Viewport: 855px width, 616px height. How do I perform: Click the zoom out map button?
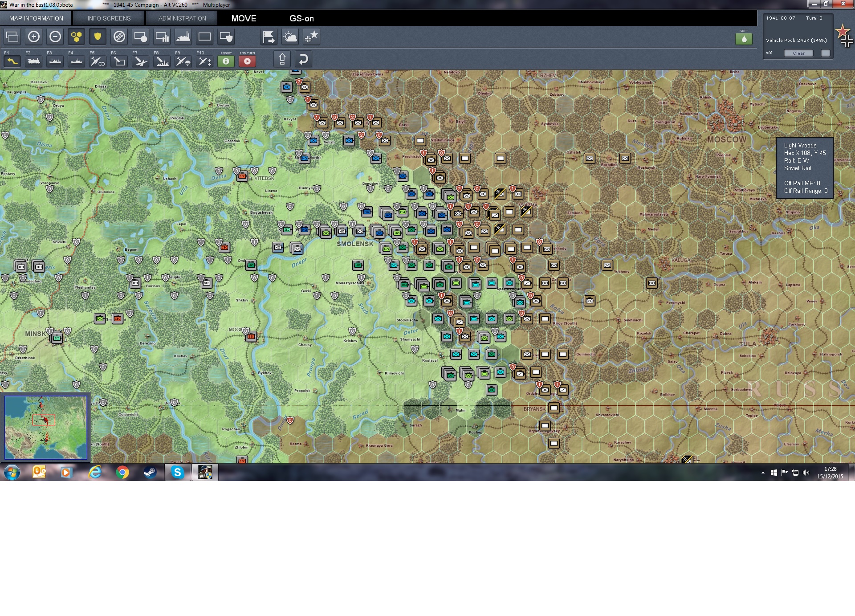point(55,37)
